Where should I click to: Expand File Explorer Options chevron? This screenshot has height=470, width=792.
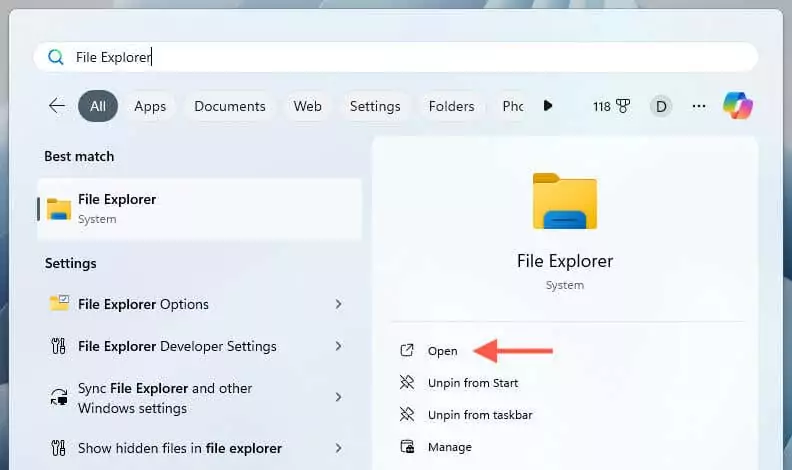coord(338,304)
